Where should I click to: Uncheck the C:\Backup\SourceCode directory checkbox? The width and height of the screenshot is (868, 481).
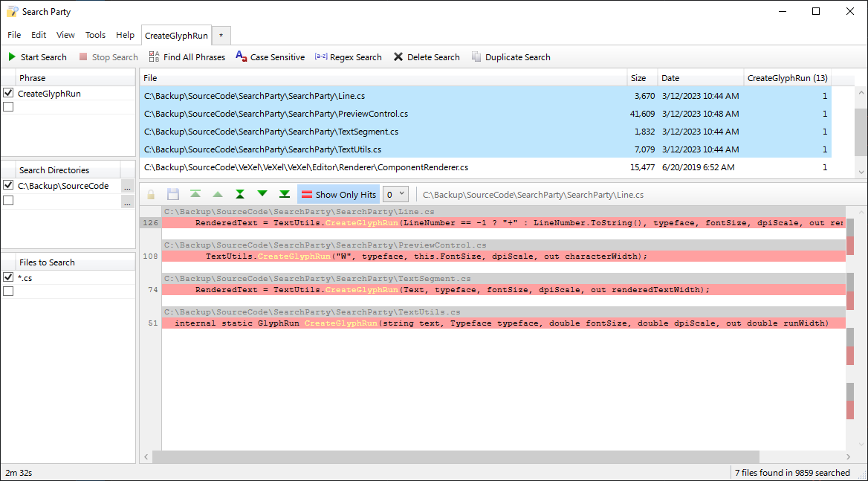[x=8, y=185]
